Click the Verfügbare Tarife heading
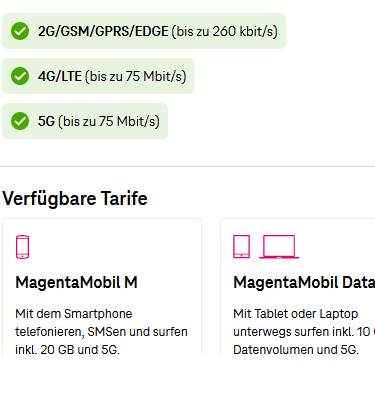Viewport: 375px width, 404px height. click(x=75, y=198)
